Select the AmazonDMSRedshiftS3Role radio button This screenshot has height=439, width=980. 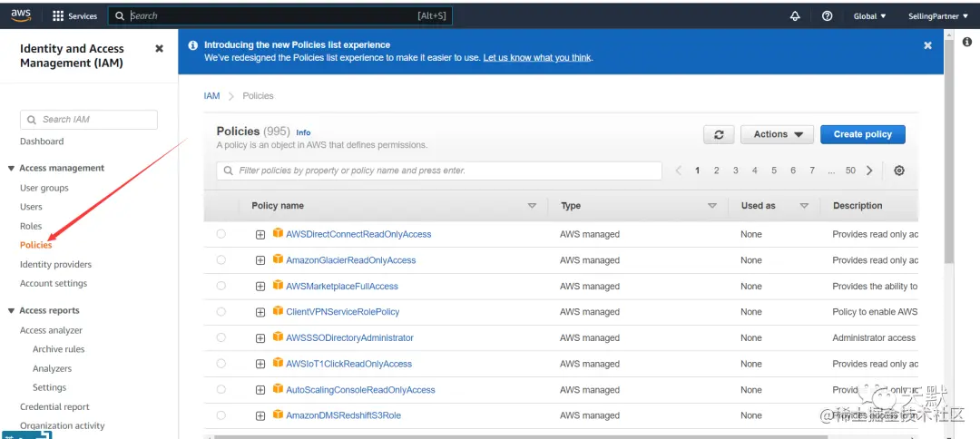pos(221,415)
